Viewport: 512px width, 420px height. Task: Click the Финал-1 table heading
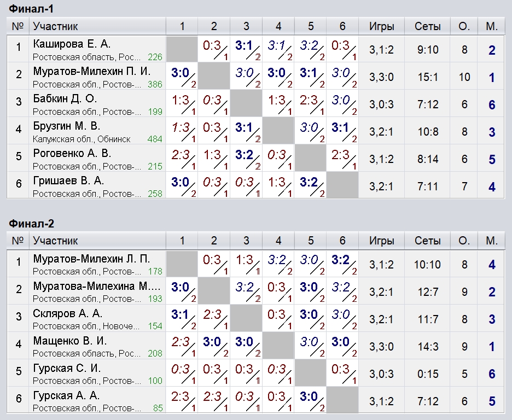[x=31, y=9]
